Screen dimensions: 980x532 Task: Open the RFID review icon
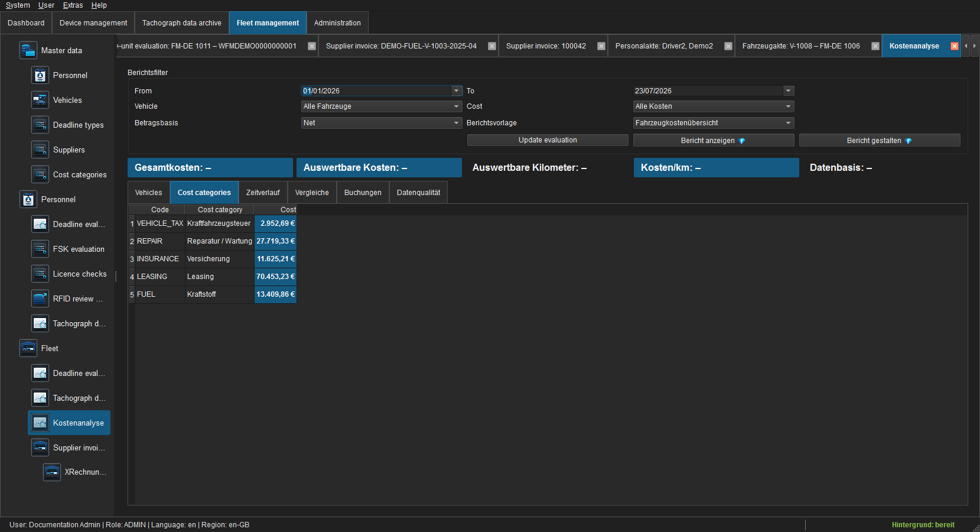pyautogui.click(x=40, y=299)
